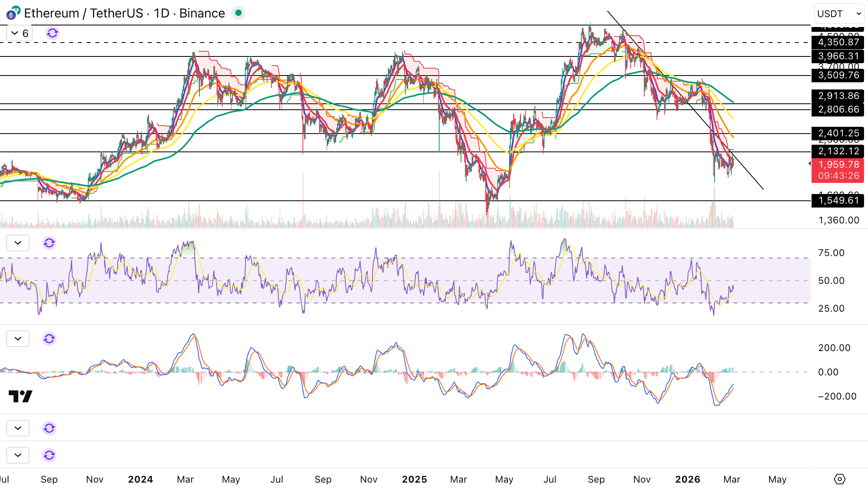Image resolution: width=868 pixels, height=489 pixels.
Task: Click the Ethereum / TetherUS symbol title
Action: point(83,13)
